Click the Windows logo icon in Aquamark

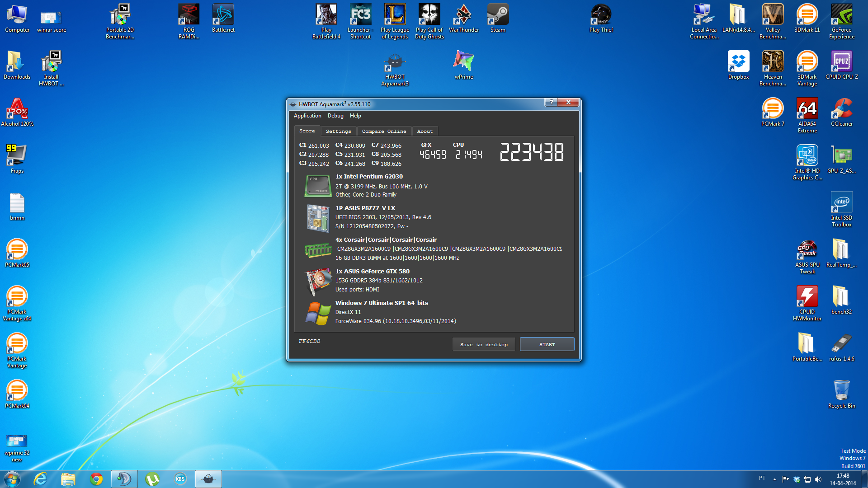click(x=318, y=313)
